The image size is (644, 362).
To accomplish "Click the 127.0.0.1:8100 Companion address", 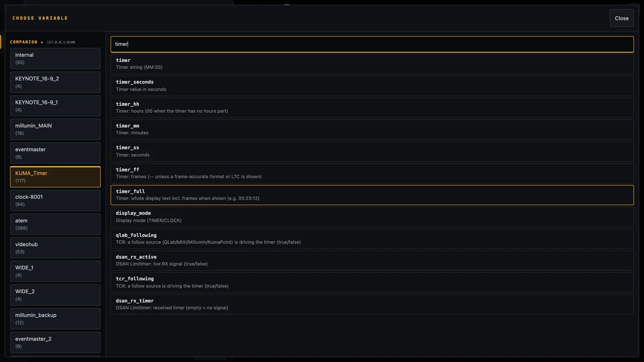I will tap(61, 42).
